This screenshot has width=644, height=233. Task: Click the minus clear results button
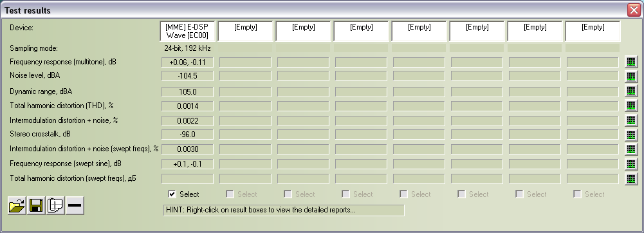[75, 205]
